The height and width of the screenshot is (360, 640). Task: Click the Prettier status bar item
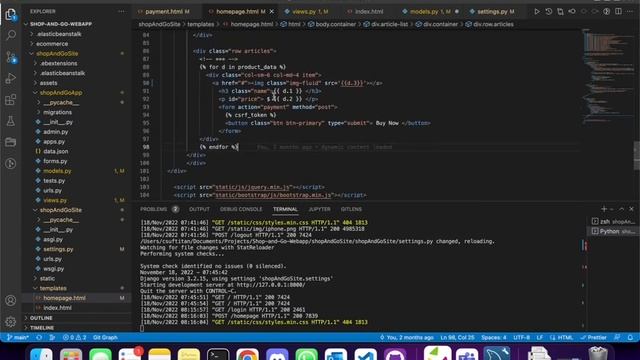(594, 338)
